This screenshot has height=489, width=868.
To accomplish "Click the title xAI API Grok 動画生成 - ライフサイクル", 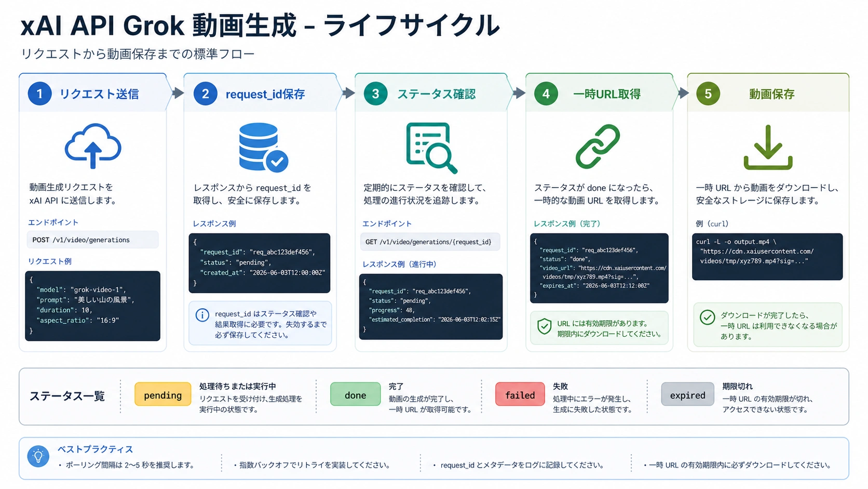I will 260,26.
